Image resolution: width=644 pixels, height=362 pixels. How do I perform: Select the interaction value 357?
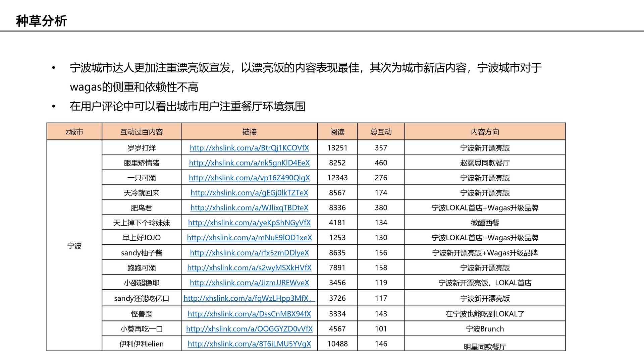click(x=381, y=148)
